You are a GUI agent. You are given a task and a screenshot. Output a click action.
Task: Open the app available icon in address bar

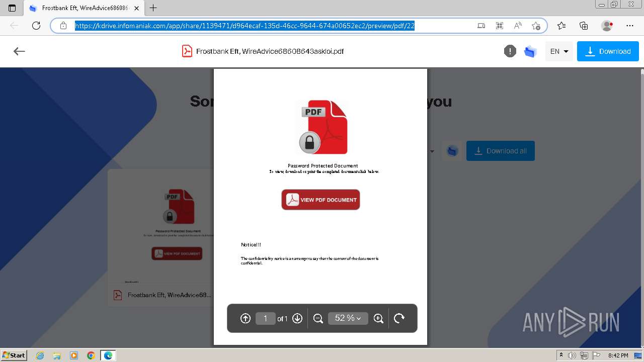coord(481,26)
